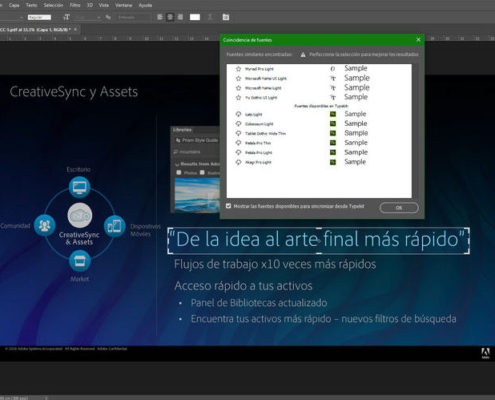Align text right in options bar
Screen dimensions: 495x400
(180, 17)
